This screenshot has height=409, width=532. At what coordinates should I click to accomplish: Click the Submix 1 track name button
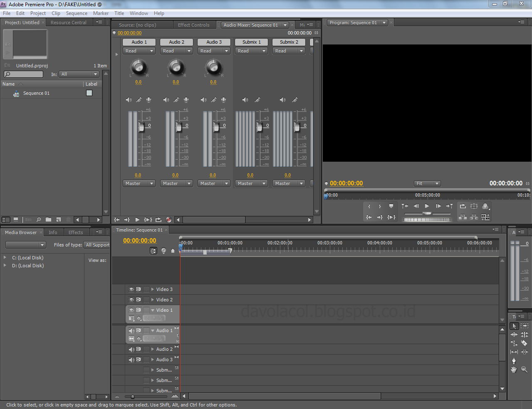pyautogui.click(x=252, y=42)
